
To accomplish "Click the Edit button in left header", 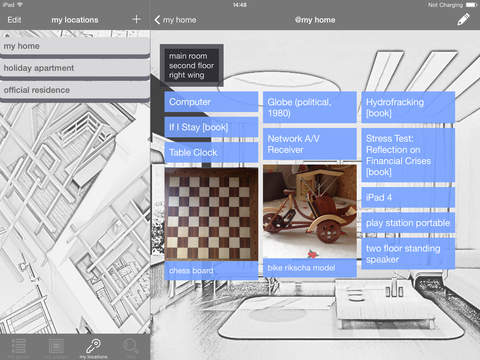I will point(14,20).
